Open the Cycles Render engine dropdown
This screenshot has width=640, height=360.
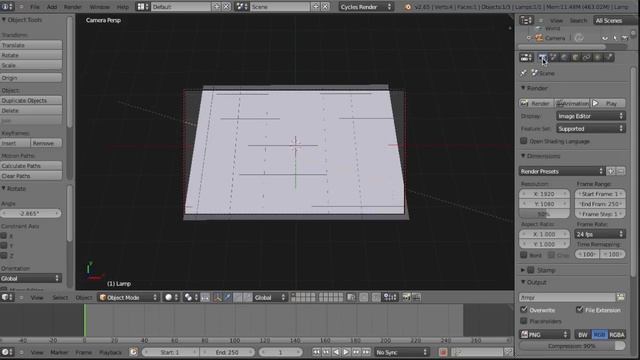(x=366, y=7)
